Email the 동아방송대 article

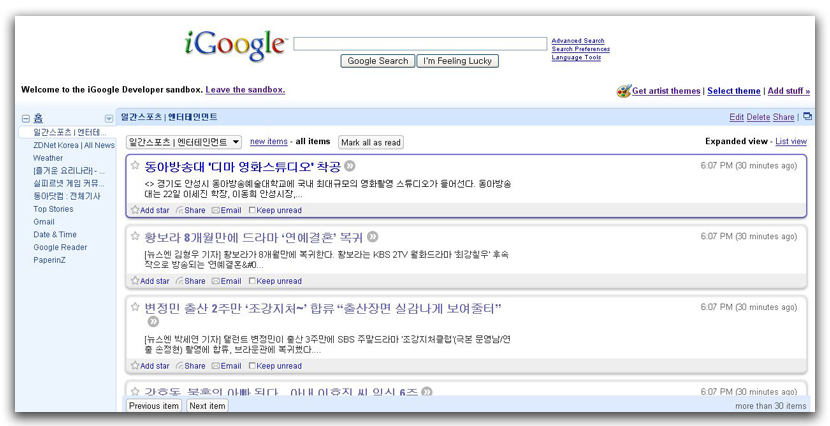point(227,210)
